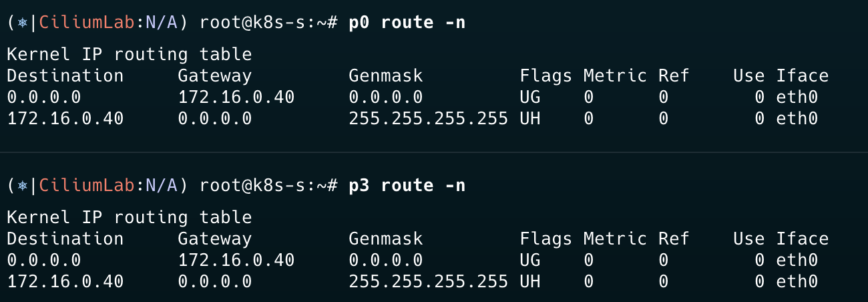Click the Kubernetes helm icon in second prompt
This screenshot has height=302, width=868.
(x=23, y=186)
